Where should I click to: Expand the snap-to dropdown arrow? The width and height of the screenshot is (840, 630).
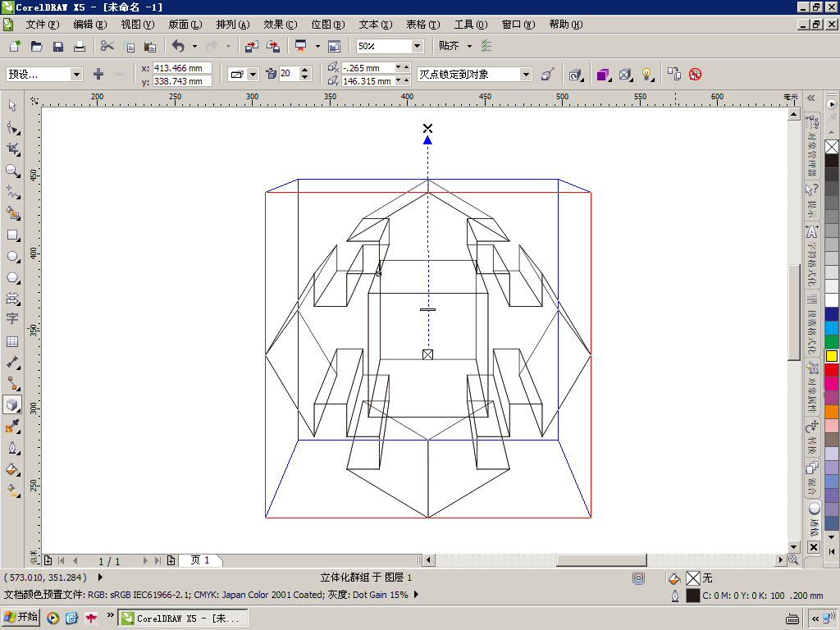(x=469, y=46)
